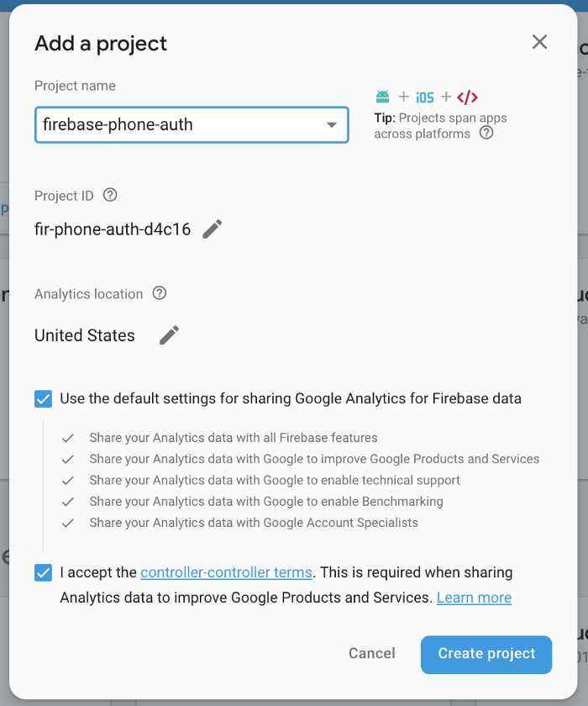Open the Analytics location help tooltip
This screenshot has width=588, height=706.
tap(159, 293)
